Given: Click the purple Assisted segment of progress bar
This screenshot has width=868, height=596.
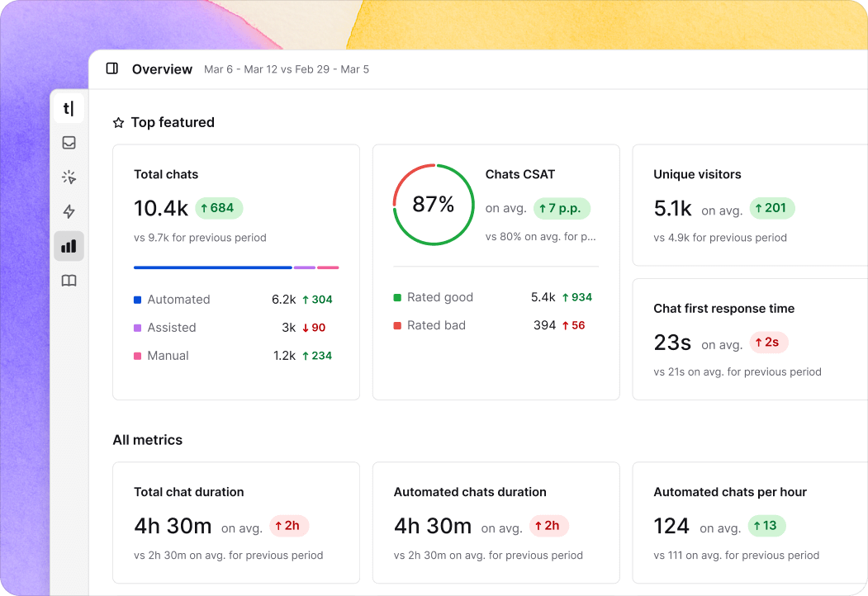Looking at the screenshot, I should [305, 267].
